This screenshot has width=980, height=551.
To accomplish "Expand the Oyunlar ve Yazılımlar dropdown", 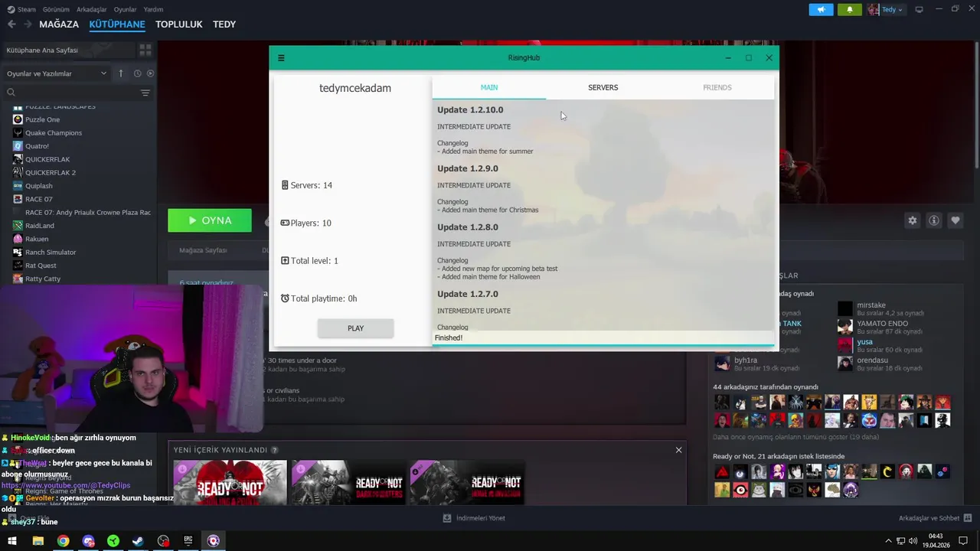I will [57, 73].
